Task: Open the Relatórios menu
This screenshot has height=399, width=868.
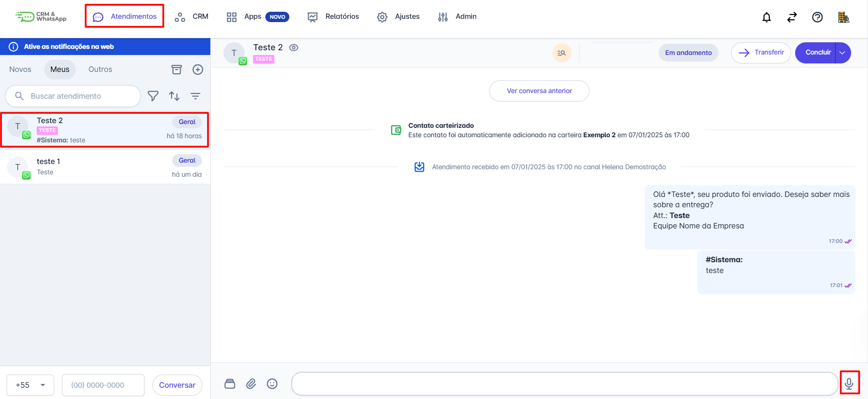Action: [x=333, y=17]
